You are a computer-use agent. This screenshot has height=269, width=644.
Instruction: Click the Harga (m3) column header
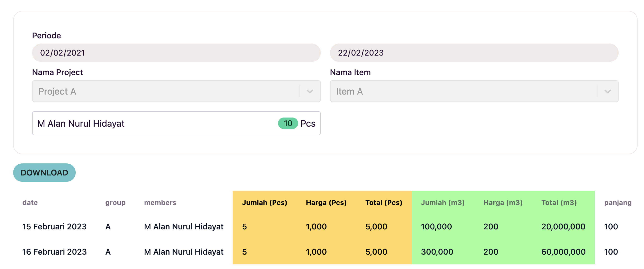coord(503,203)
